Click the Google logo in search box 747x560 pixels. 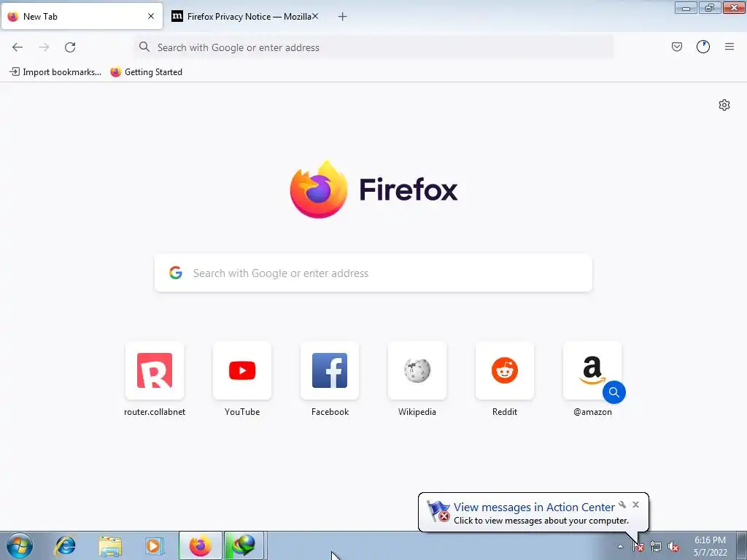click(x=176, y=273)
